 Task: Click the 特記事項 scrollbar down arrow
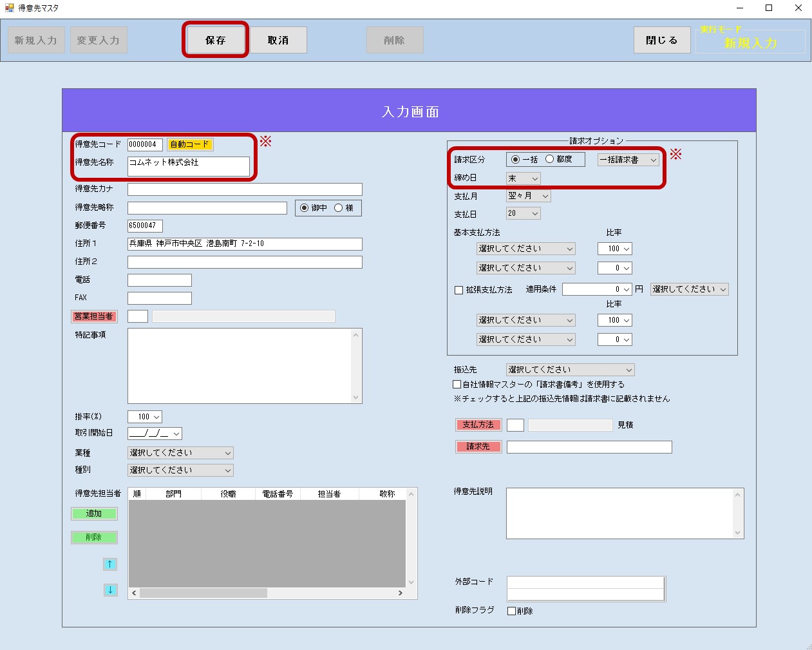click(x=356, y=397)
